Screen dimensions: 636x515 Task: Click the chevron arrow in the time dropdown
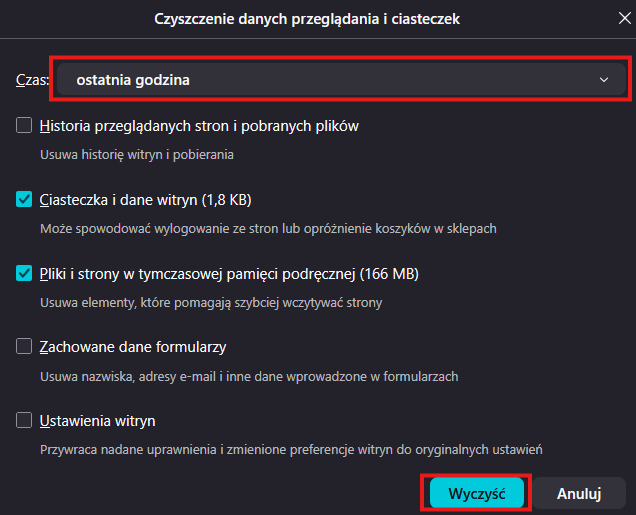tap(604, 80)
